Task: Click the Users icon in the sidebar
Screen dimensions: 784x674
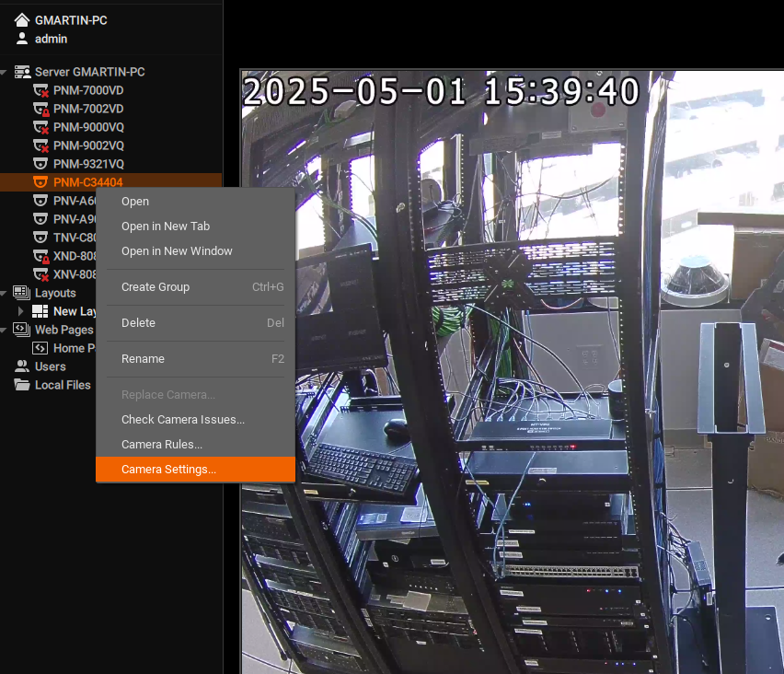Action: pyautogui.click(x=20, y=366)
